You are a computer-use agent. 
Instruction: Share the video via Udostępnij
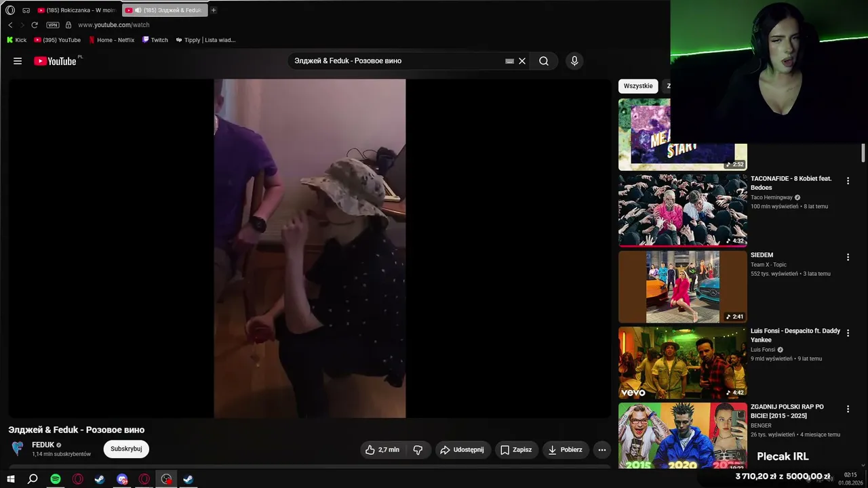coord(462,449)
